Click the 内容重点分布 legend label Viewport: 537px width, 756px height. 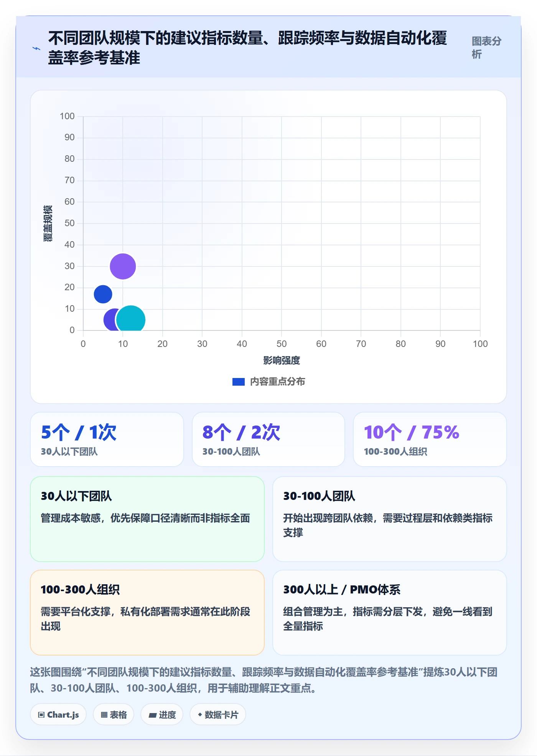(x=277, y=382)
